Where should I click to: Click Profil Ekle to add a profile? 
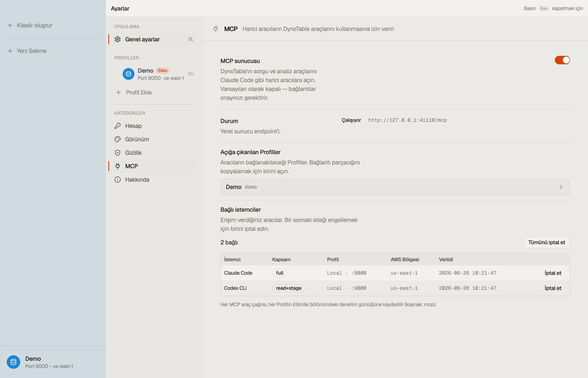pos(139,93)
